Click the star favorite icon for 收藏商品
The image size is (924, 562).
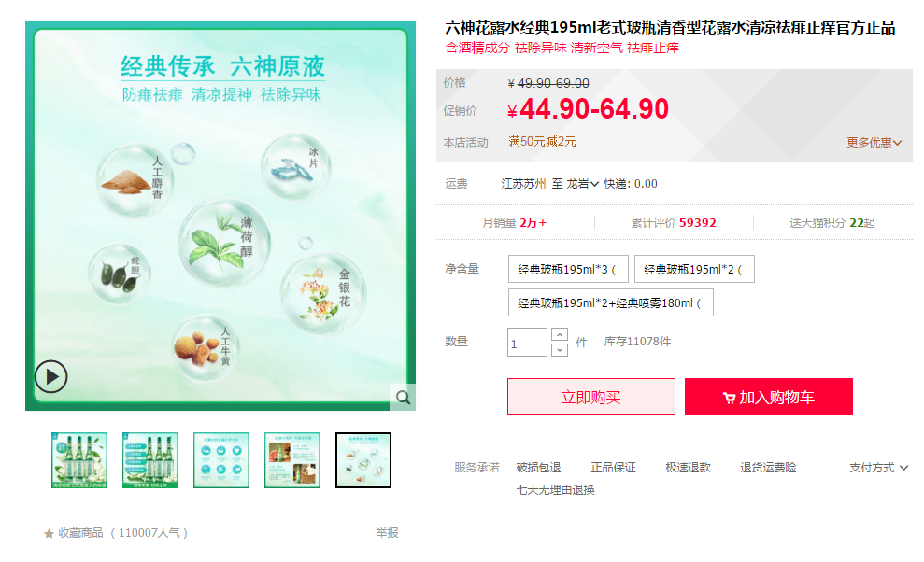coord(49,534)
